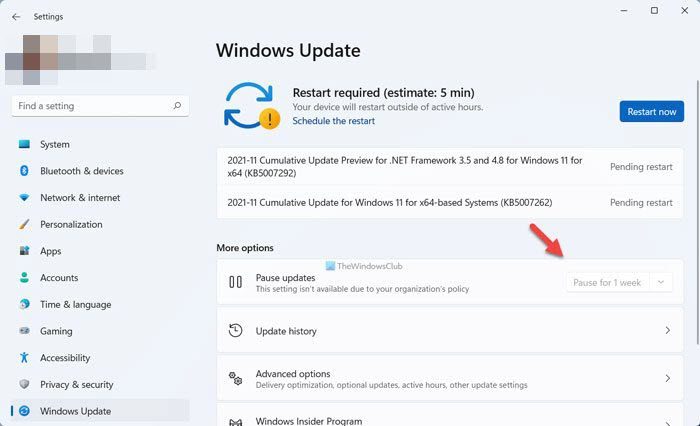Click the Update history clock icon
Viewport: 700px width, 426px height.
(236, 330)
